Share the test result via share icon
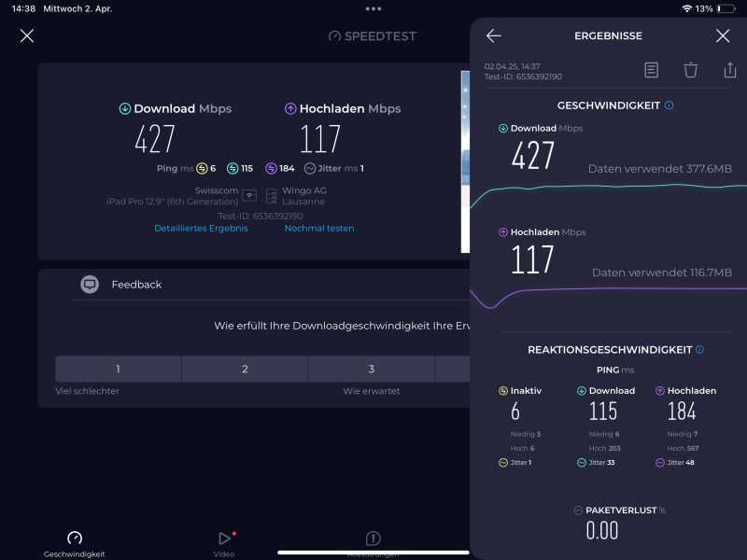 click(730, 70)
